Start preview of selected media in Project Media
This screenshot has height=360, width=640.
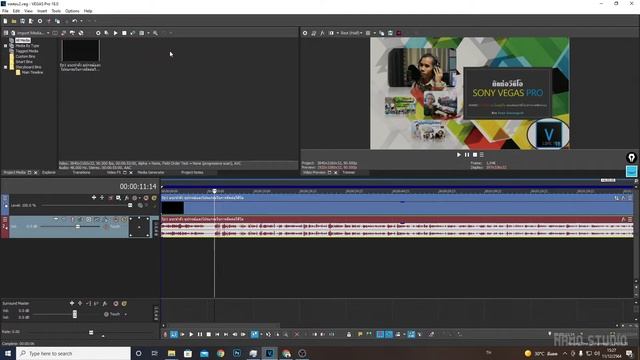(116, 33)
